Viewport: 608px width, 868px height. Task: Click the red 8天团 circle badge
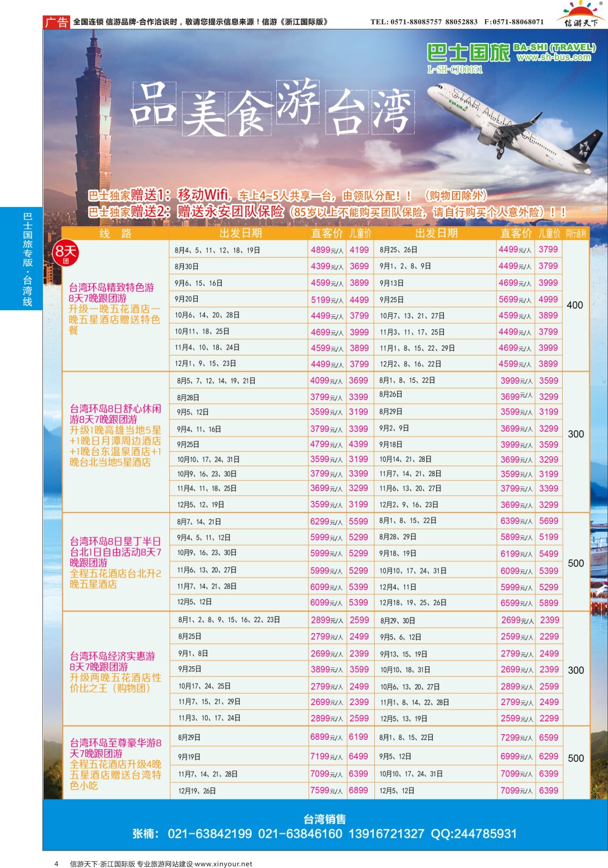[x=66, y=253]
